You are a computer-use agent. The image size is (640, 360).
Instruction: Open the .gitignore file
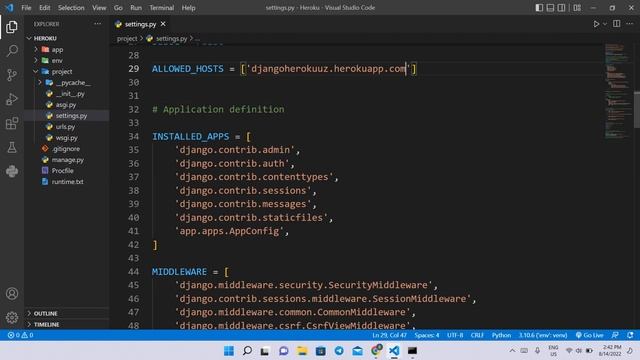tap(67, 149)
